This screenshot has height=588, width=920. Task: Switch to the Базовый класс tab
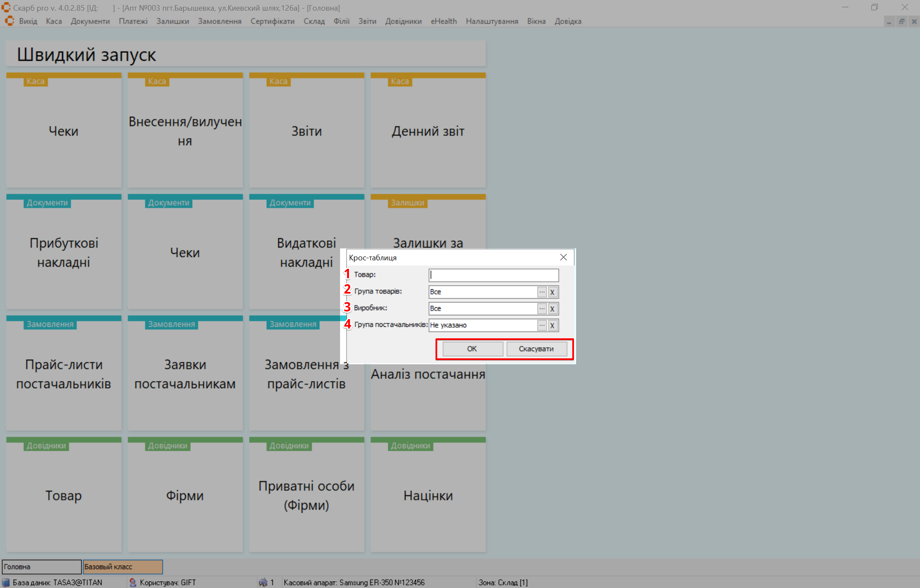[123, 567]
